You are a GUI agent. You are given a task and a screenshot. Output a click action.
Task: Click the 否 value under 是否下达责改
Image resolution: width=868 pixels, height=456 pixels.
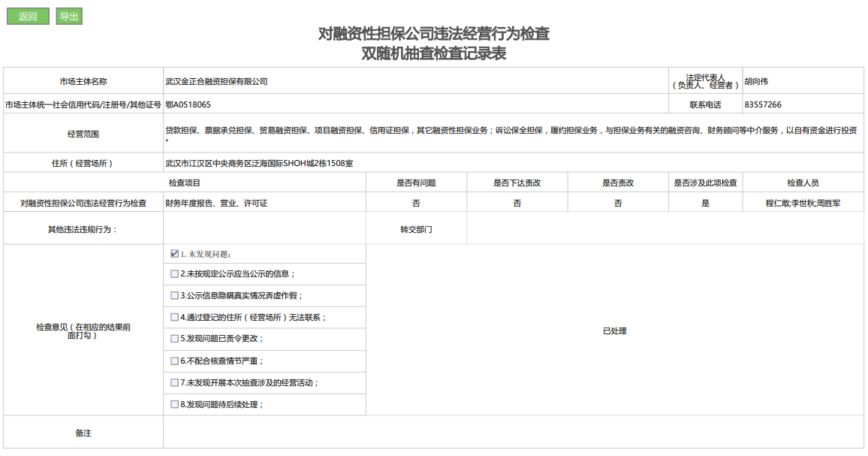[x=517, y=204]
